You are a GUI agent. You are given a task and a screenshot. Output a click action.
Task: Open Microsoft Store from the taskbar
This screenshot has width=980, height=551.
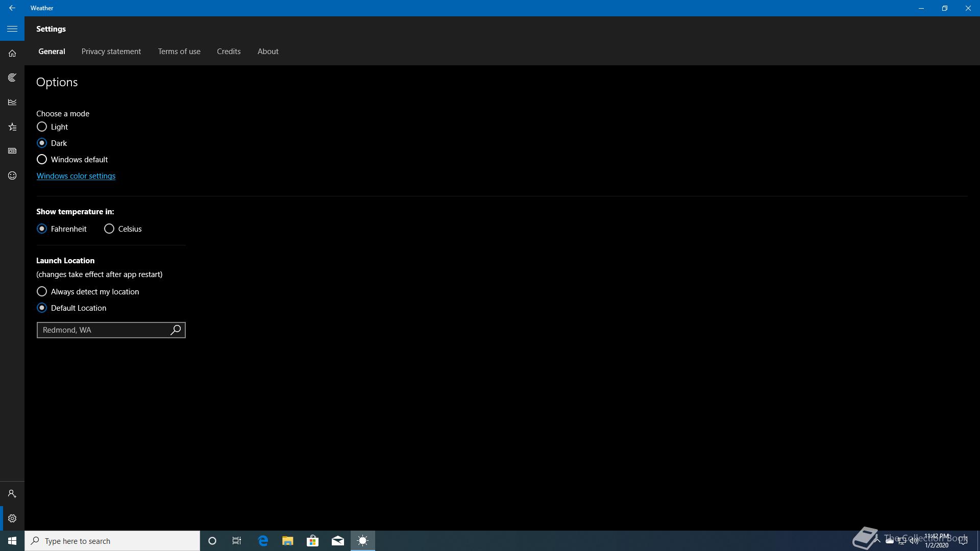312,541
